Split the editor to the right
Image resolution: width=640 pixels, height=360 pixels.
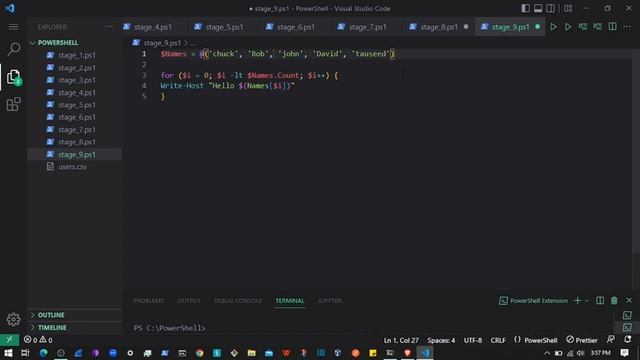(612, 27)
